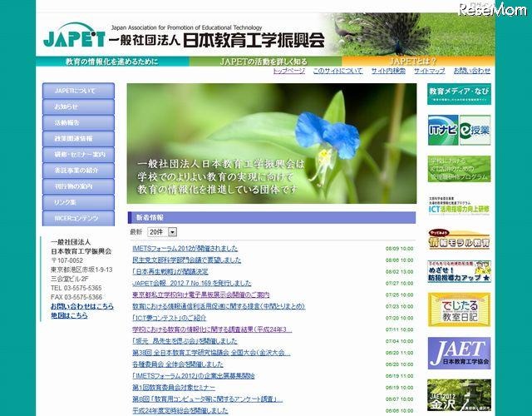Screen dimensions: 532x416
Task: Open the 20件 count dropdown
Action: 162,232
